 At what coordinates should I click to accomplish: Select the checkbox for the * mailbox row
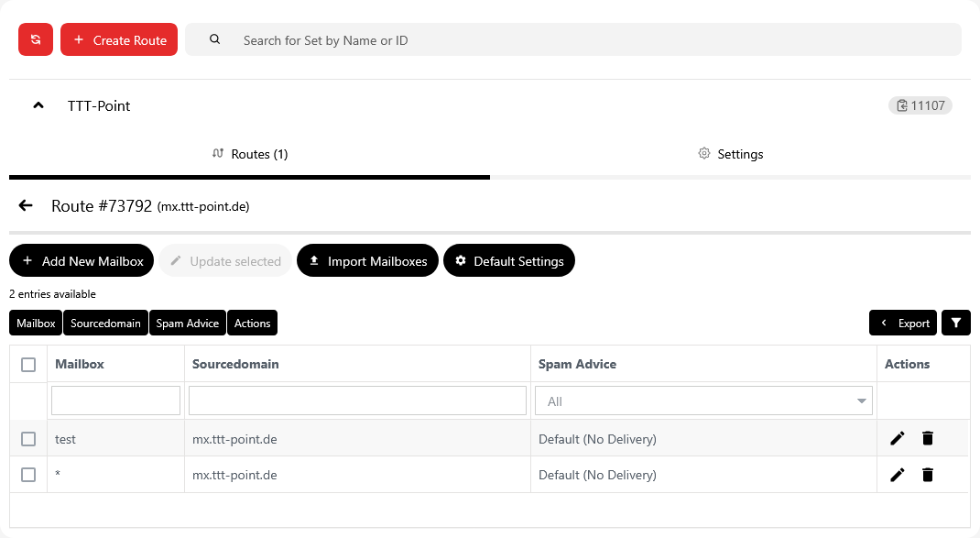point(28,475)
